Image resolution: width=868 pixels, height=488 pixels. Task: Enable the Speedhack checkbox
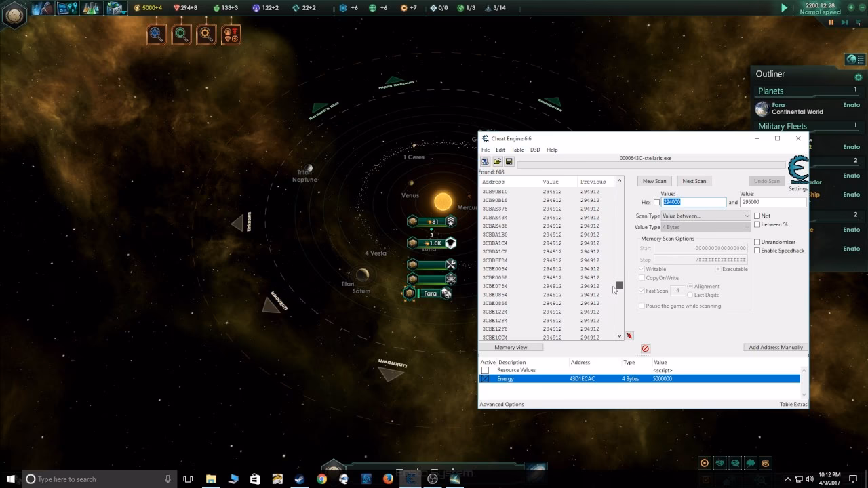(757, 251)
